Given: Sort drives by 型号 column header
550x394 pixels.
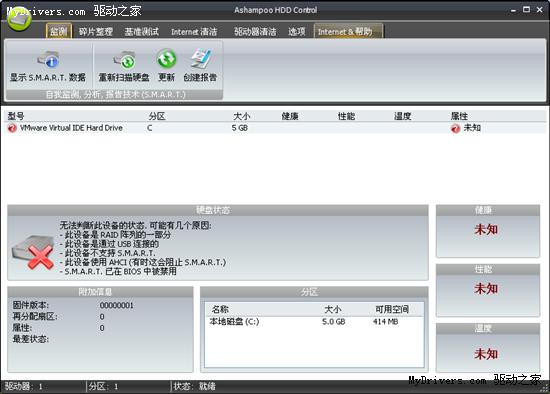Looking at the screenshot, I should pos(16,116).
